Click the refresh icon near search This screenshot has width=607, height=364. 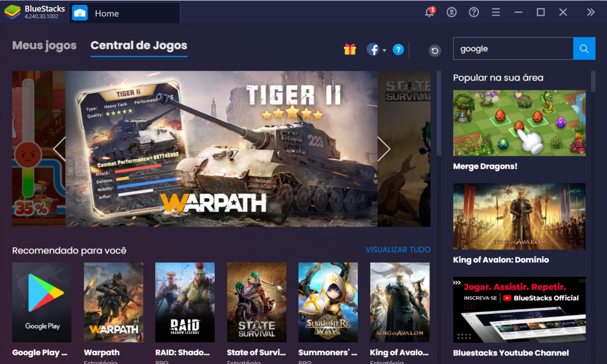435,51
